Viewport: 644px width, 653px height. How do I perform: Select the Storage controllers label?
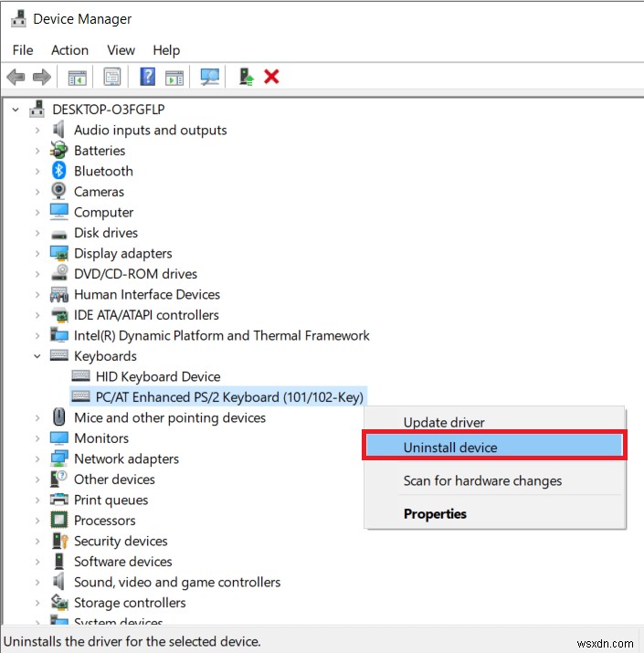pyautogui.click(x=130, y=603)
